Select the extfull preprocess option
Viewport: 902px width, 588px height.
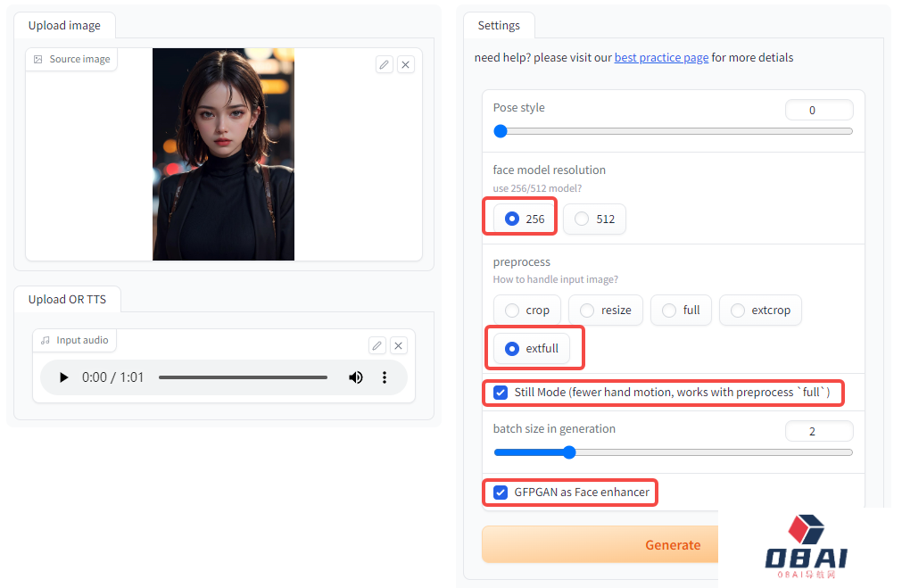click(512, 349)
